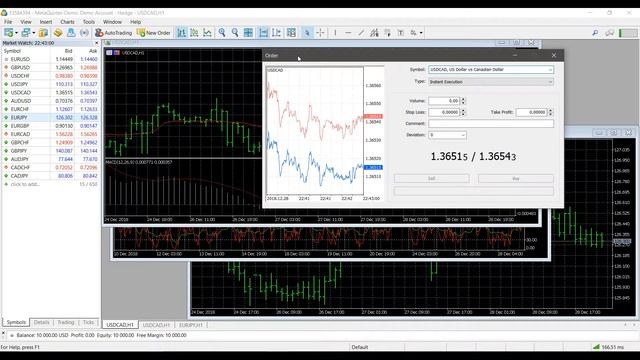Select the crosshair tool
The width and height of the screenshot is (640, 360).
pyautogui.click(x=320, y=33)
